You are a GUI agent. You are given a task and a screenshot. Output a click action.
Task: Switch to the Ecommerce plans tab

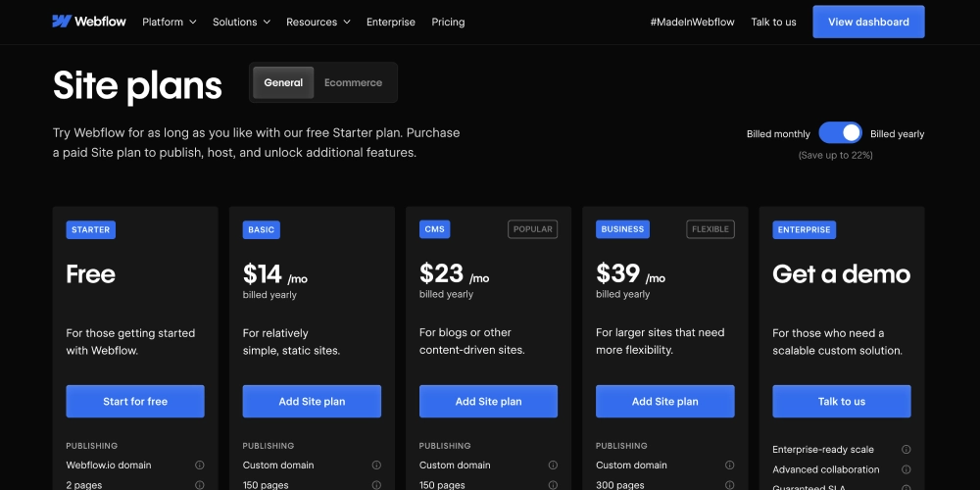point(353,82)
